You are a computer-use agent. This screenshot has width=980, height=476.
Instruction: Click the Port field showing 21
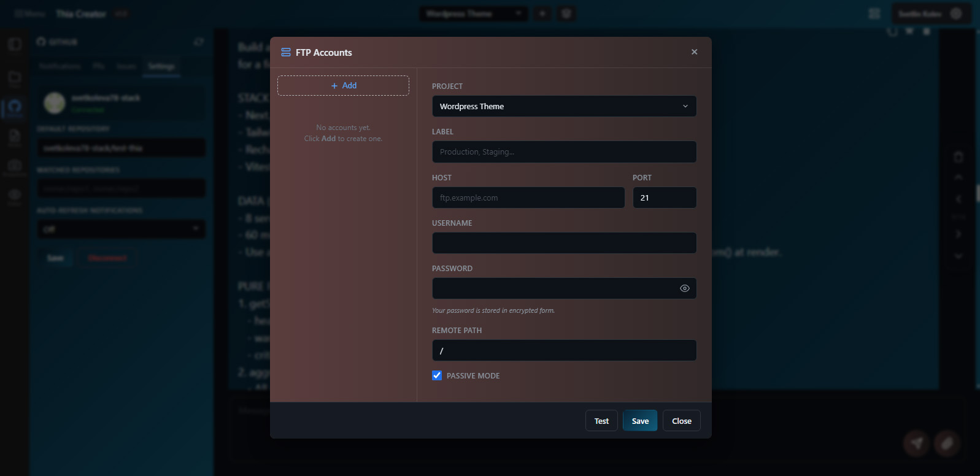665,198
